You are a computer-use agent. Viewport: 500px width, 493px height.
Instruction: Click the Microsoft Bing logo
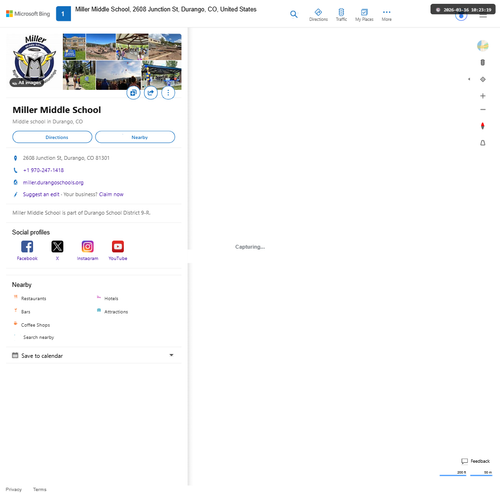(x=28, y=14)
